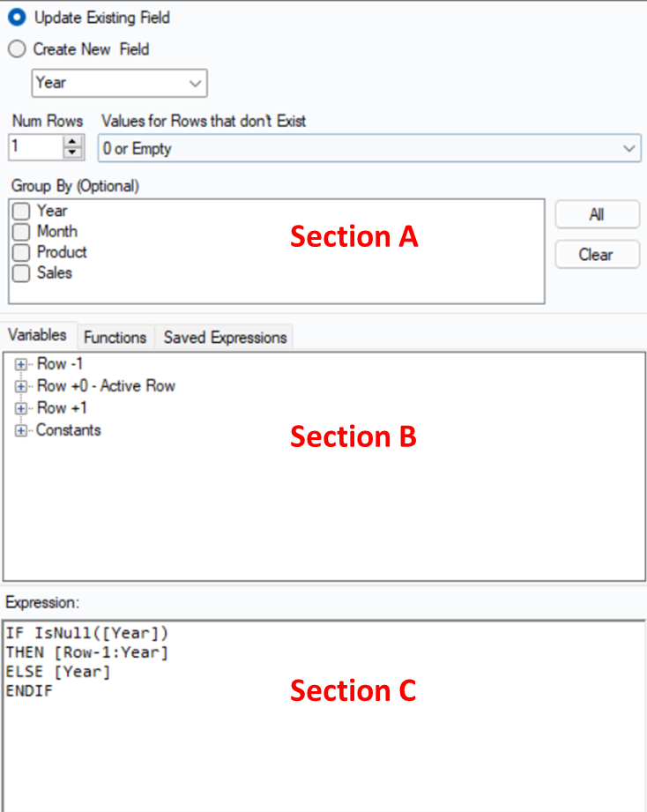The width and height of the screenshot is (647, 812).
Task: Enable the Month group by checkbox
Action: pos(22,232)
